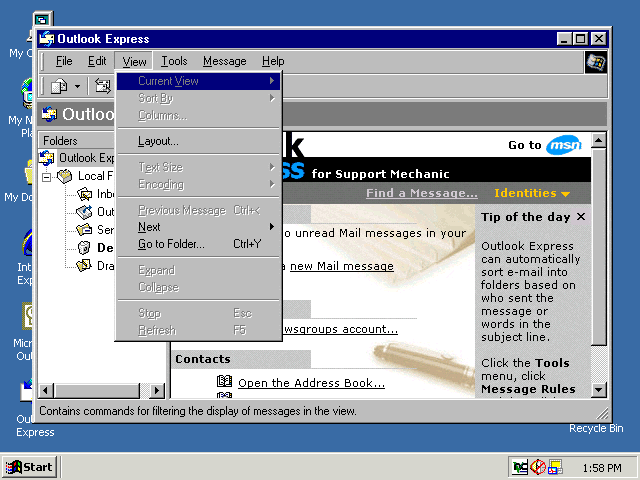Expand the Next submenu

[199, 227]
